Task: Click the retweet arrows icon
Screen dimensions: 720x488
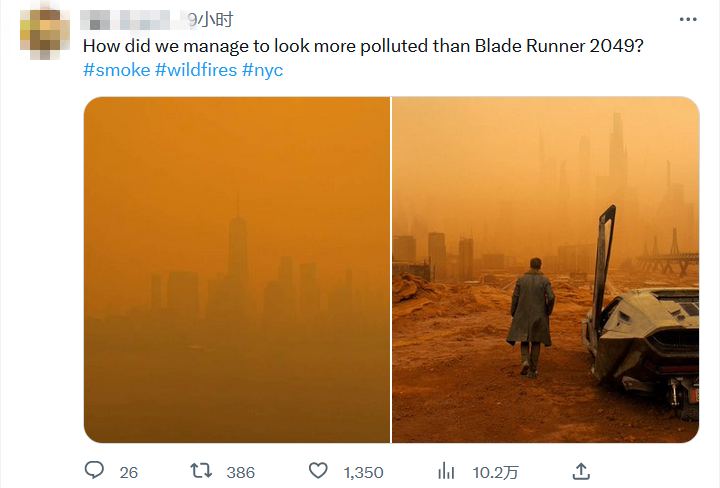Action: [200, 471]
